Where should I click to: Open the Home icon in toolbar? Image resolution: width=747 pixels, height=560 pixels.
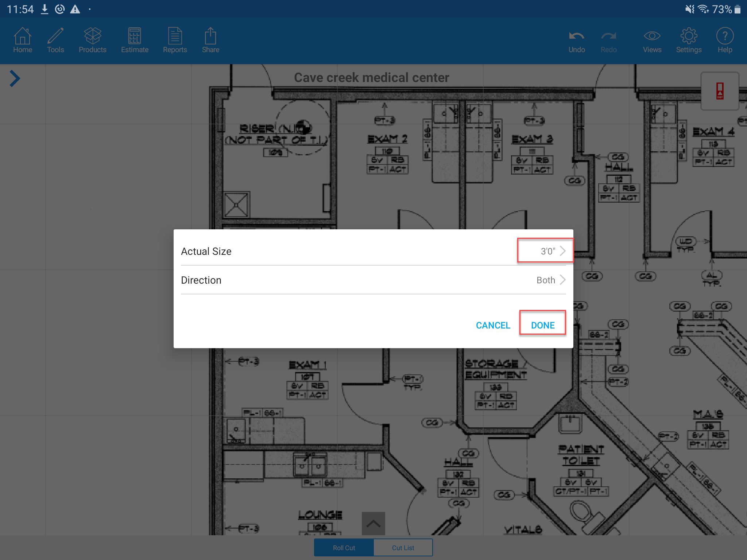(x=22, y=40)
